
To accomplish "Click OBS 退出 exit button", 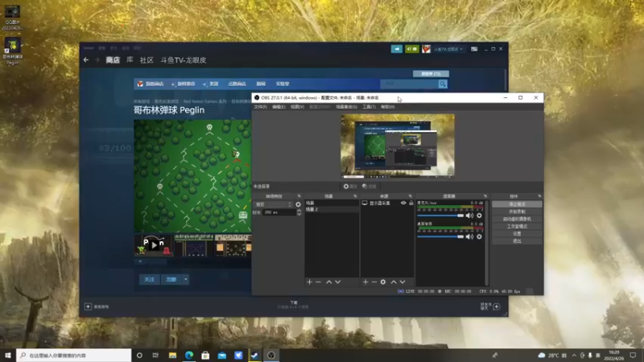I will (517, 241).
